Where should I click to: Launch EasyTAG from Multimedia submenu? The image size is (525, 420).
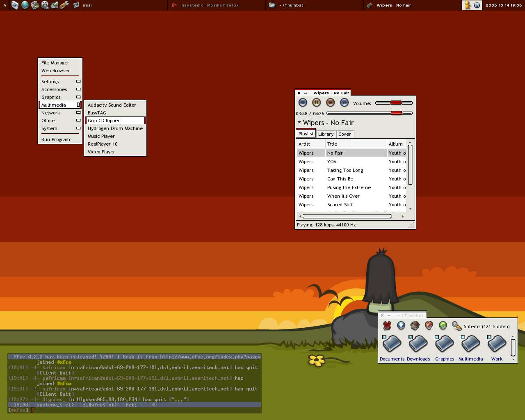point(115,113)
